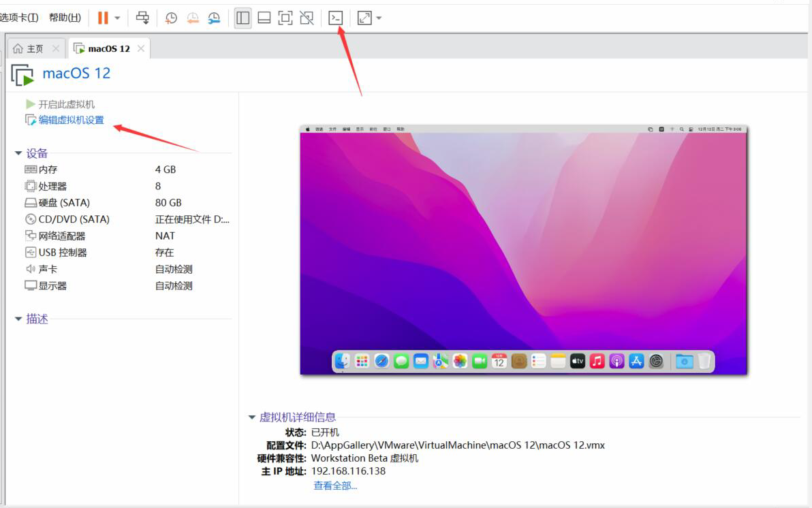812x508 pixels.
Task: Collapse the 设备 section
Action: pos(18,153)
